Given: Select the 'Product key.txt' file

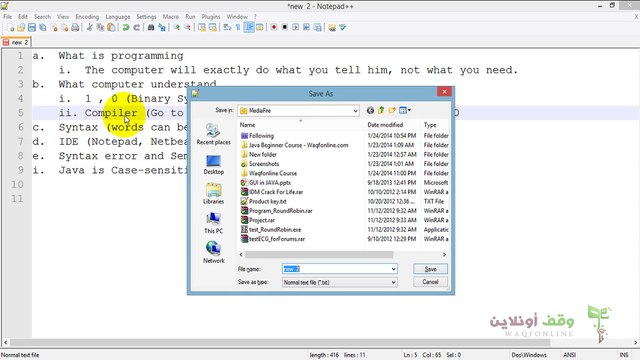Looking at the screenshot, I should tap(263, 201).
